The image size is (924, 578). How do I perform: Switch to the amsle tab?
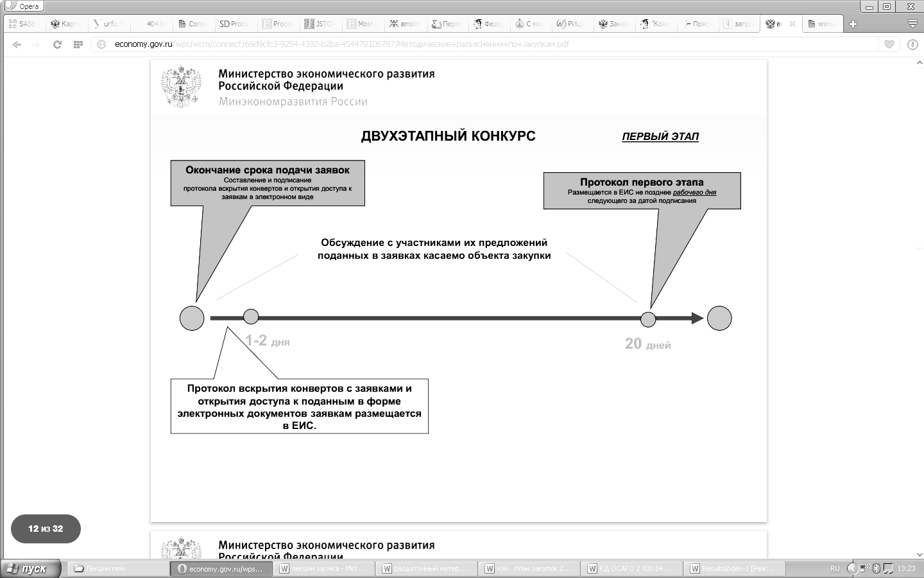[404, 24]
